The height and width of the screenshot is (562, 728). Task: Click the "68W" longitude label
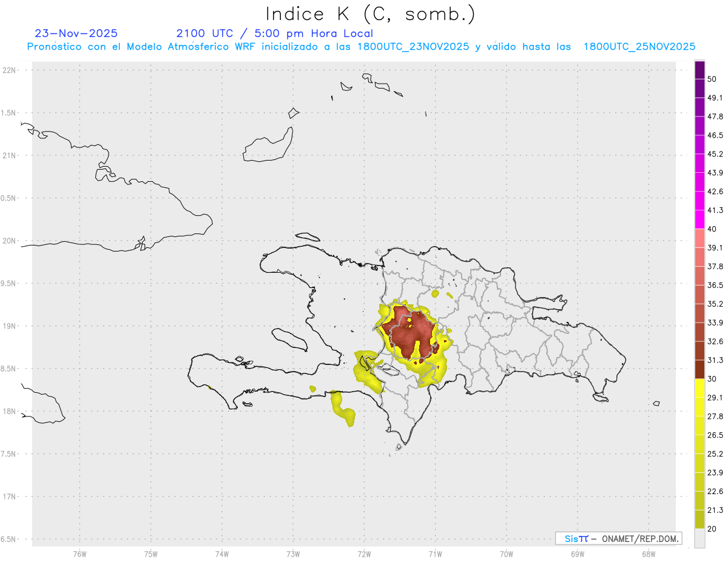tap(648, 554)
